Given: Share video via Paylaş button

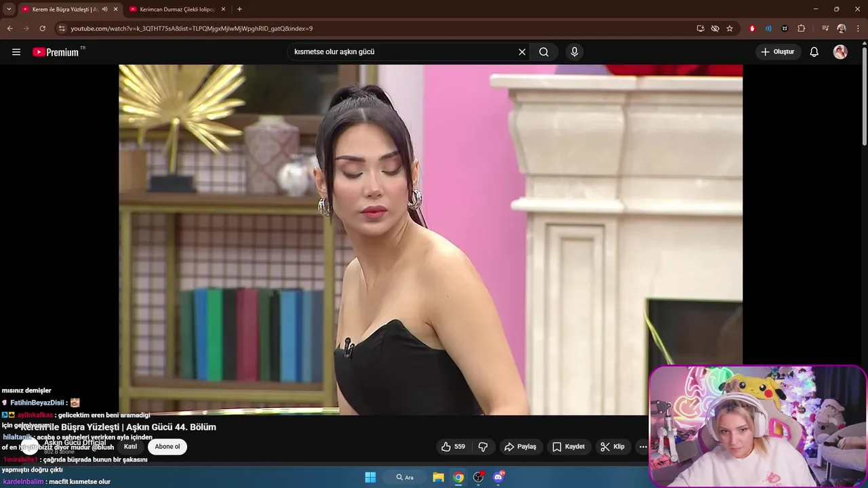Looking at the screenshot, I should pos(520,447).
